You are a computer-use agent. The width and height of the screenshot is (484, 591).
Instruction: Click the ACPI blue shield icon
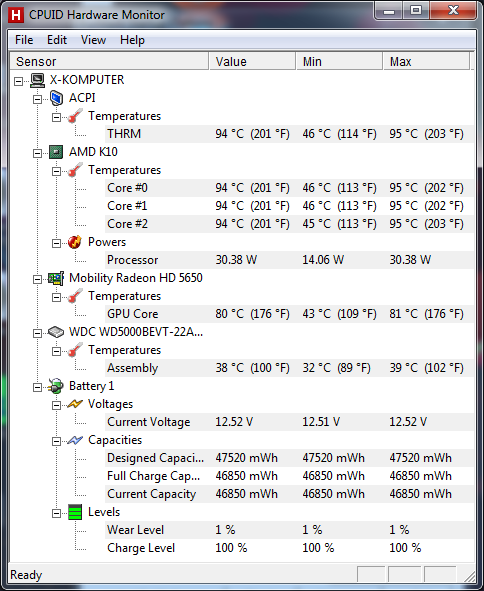pos(56,98)
